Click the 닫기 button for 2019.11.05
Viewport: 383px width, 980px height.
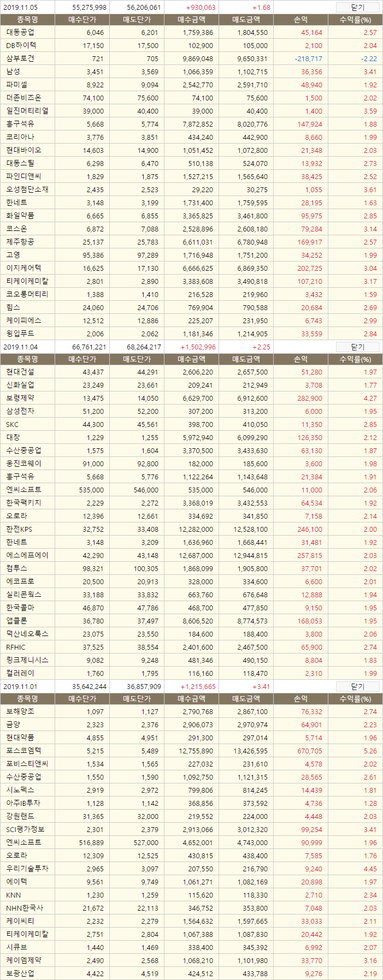click(x=357, y=8)
